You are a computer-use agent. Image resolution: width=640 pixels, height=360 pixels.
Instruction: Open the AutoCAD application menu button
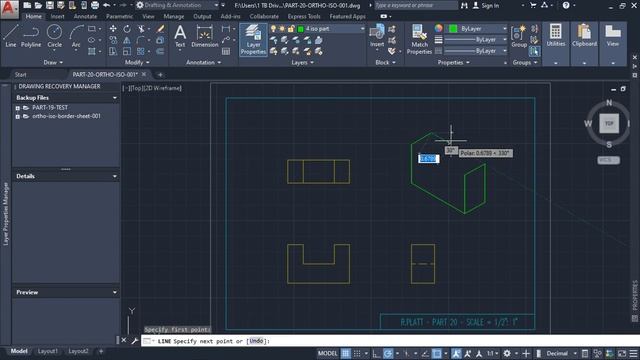pyautogui.click(x=9, y=9)
